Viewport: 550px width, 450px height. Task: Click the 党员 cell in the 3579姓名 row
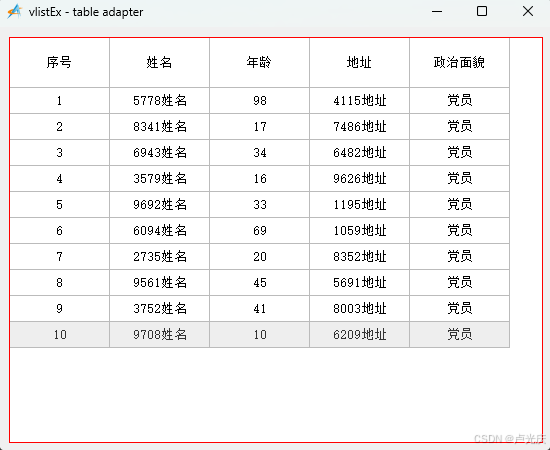click(460, 179)
